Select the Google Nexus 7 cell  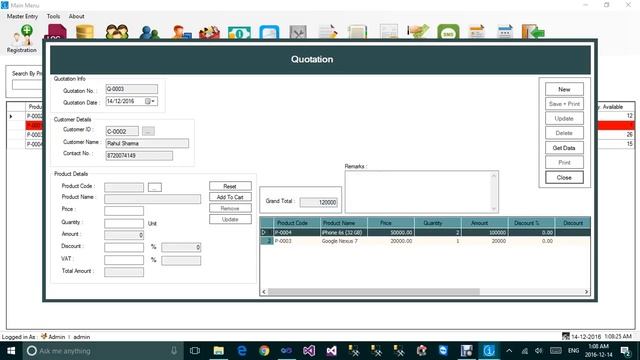(343, 241)
